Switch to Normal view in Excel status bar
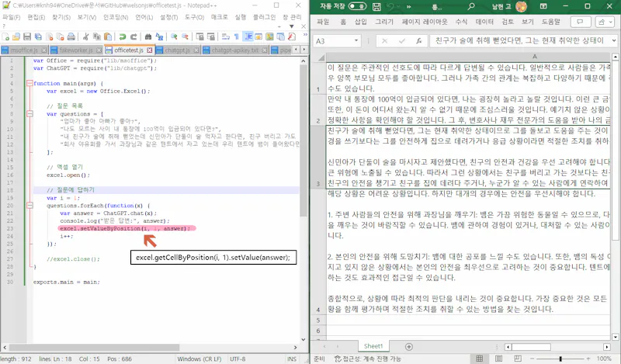 pos(479,359)
